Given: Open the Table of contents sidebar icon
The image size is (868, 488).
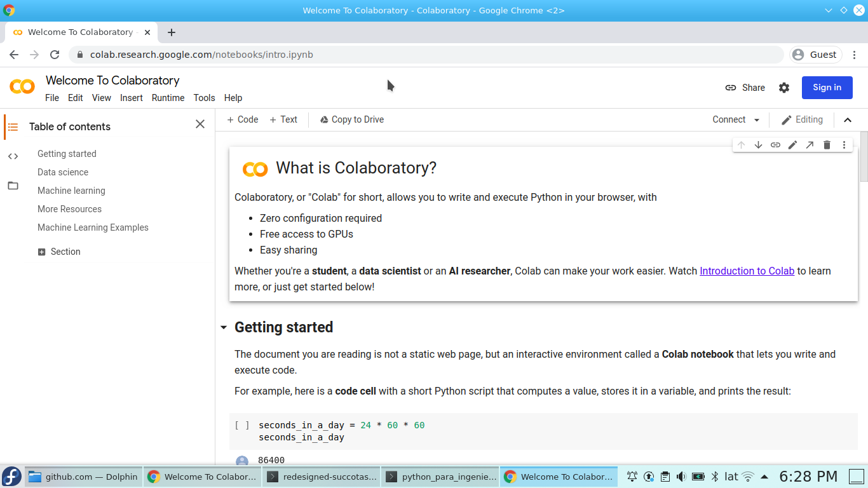Looking at the screenshot, I should coord(13,127).
